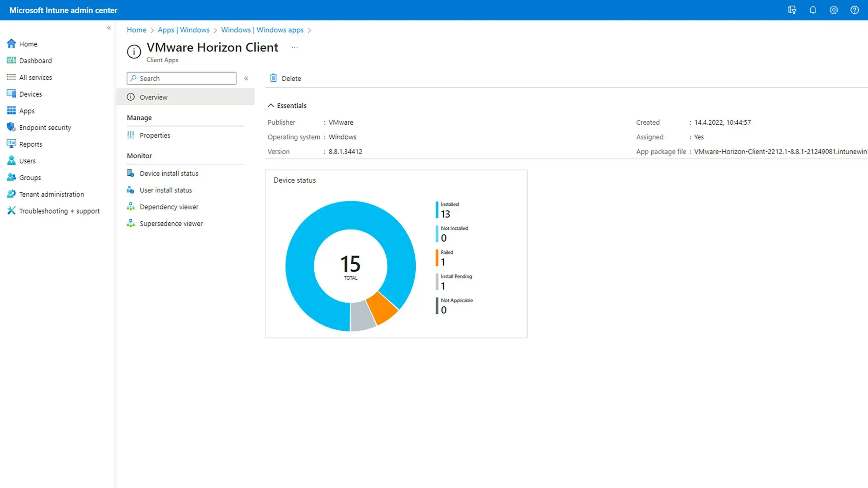
Task: Open the Dashboard icon in the left nav
Action: point(11,60)
